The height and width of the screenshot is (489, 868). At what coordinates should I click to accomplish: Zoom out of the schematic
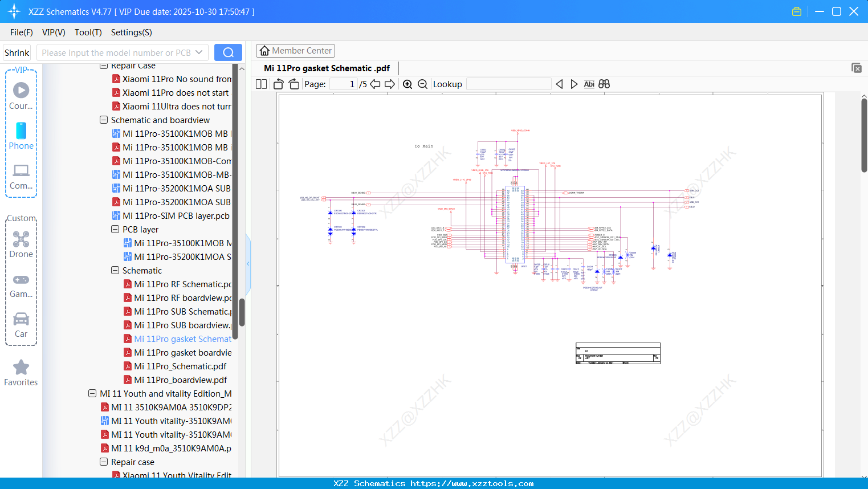click(422, 84)
